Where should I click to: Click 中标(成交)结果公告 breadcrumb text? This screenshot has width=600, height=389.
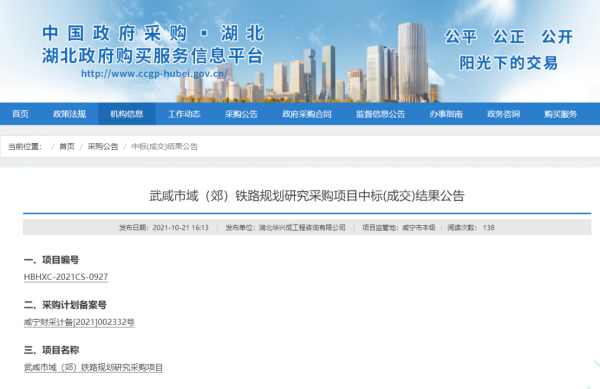[165, 146]
